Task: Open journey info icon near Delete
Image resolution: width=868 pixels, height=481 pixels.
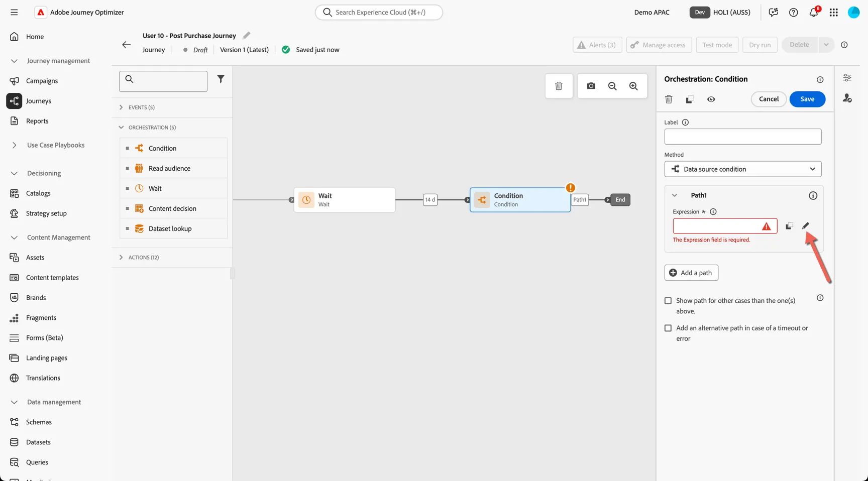Action: 844,45
